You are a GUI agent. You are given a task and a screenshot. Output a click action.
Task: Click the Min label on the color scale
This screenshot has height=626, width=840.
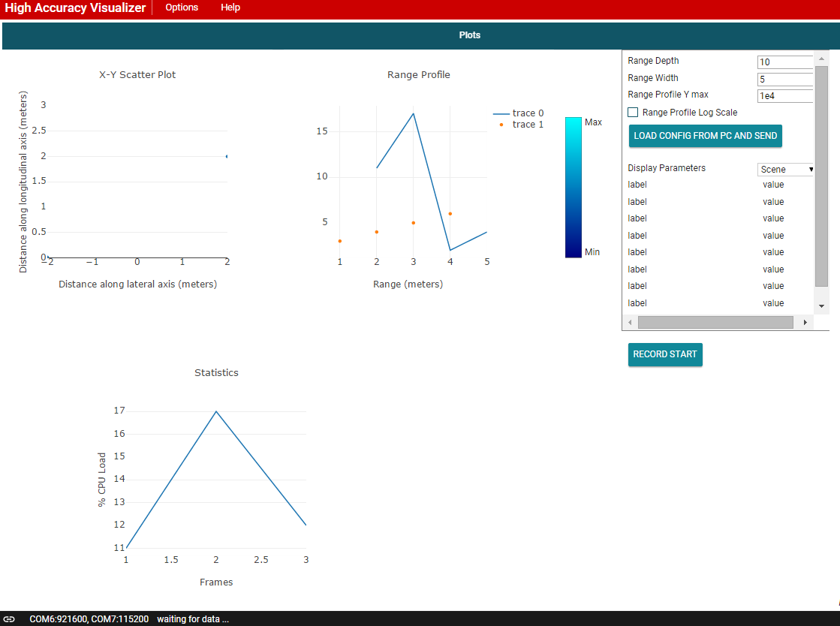tap(592, 251)
